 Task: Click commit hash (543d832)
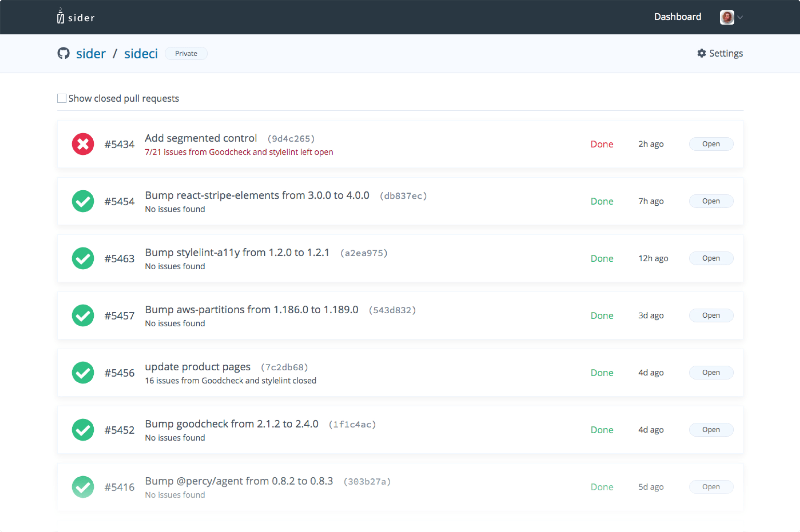coord(392,310)
